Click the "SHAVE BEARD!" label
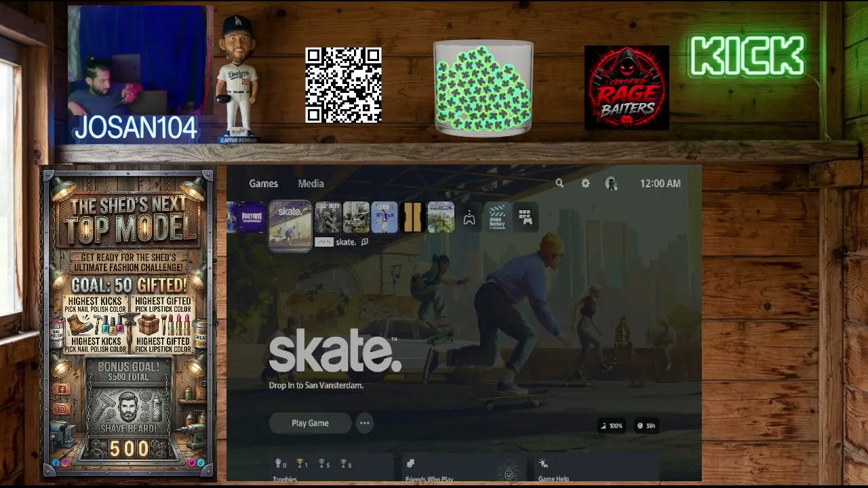 [x=129, y=428]
